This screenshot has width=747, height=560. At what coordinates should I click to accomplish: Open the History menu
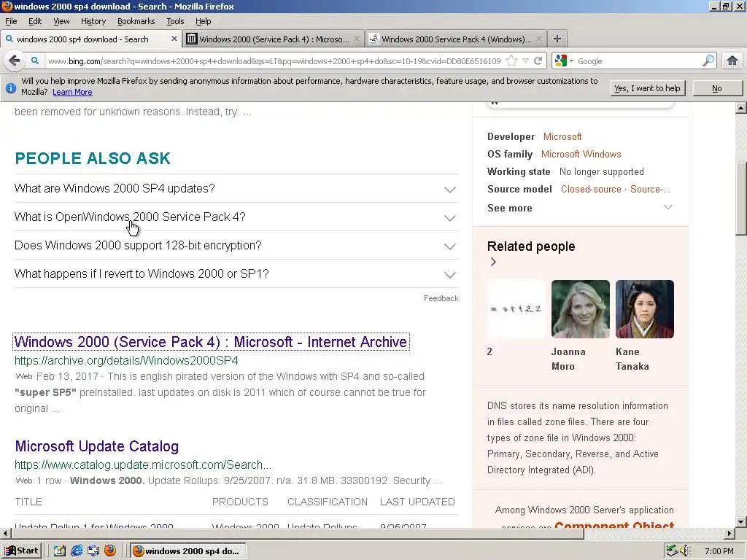[93, 21]
